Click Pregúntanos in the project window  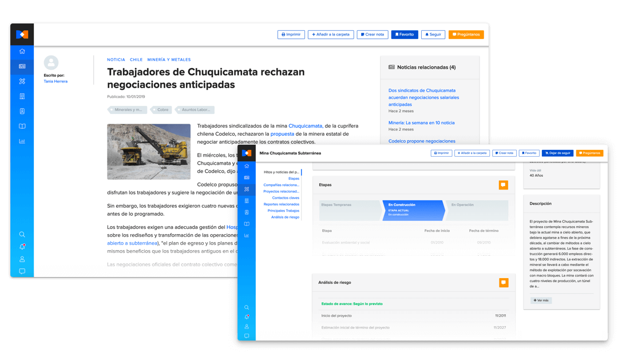pyautogui.click(x=589, y=153)
